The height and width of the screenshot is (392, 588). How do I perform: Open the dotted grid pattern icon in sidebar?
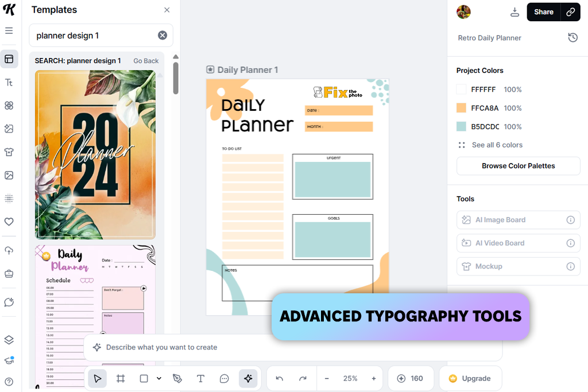9,199
